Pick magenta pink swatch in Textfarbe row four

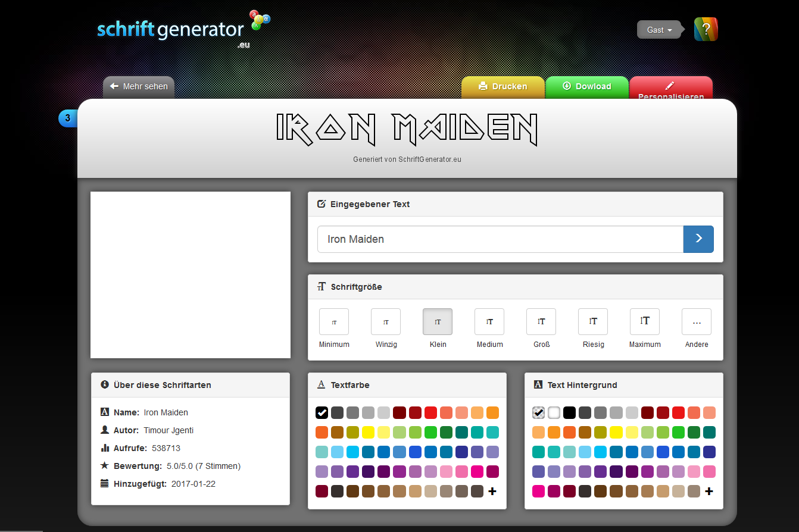point(477,472)
